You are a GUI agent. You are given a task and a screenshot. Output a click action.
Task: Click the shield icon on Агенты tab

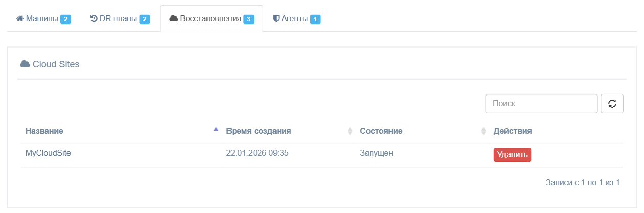pyautogui.click(x=276, y=19)
